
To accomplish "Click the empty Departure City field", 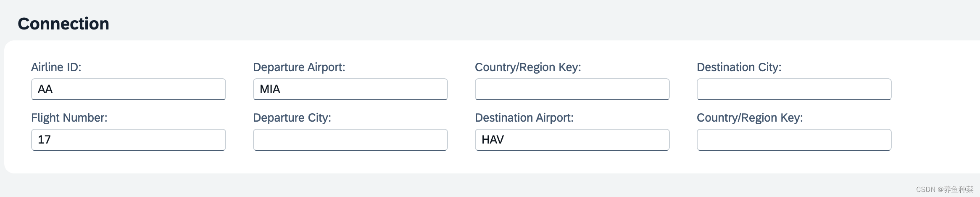I will click(350, 140).
